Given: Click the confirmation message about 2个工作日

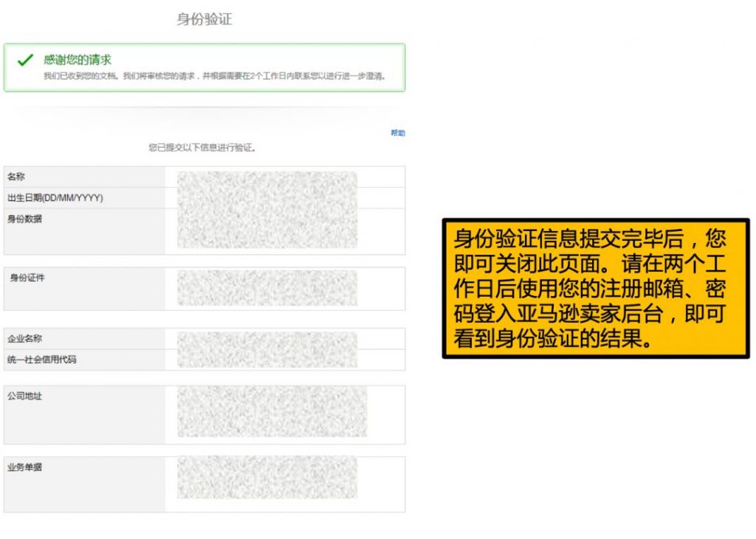Looking at the screenshot, I should [214, 76].
